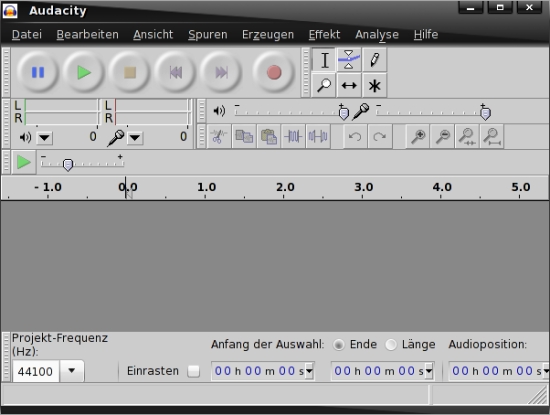The image size is (550, 415).
Task: Select the Time Shift arrow tool
Action: (349, 85)
